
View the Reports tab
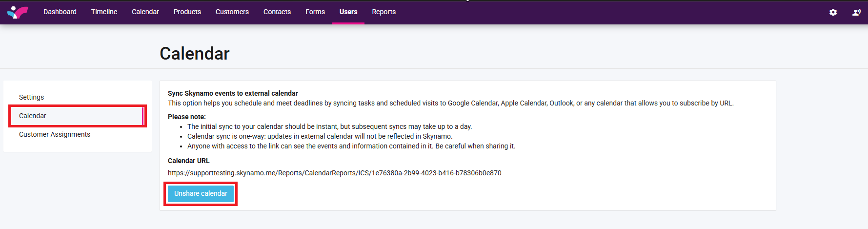(x=384, y=12)
